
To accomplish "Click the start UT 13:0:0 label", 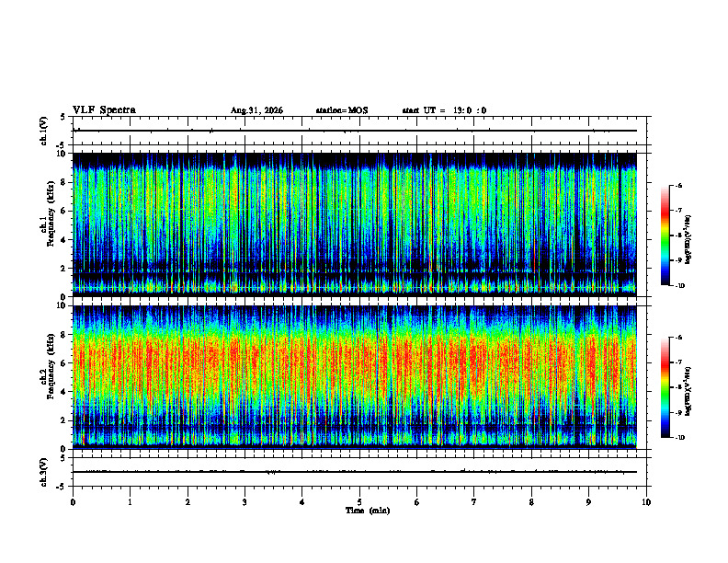I will [x=444, y=110].
